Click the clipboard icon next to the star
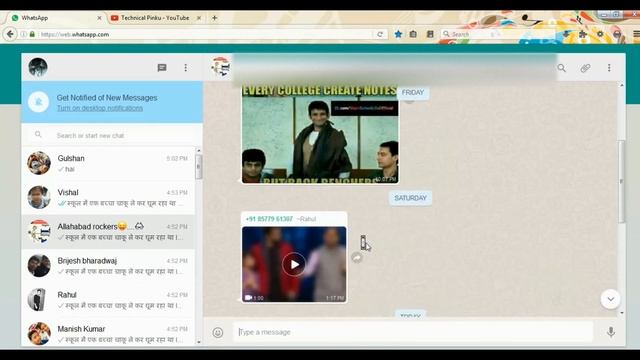The height and width of the screenshot is (360, 640). pyautogui.click(x=413, y=34)
